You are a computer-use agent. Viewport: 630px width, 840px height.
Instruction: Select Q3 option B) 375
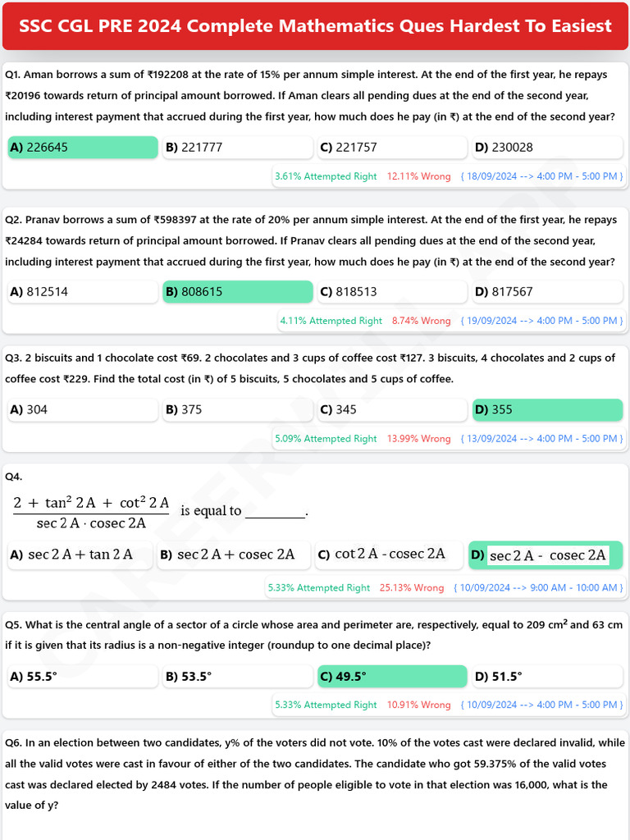[x=238, y=410]
